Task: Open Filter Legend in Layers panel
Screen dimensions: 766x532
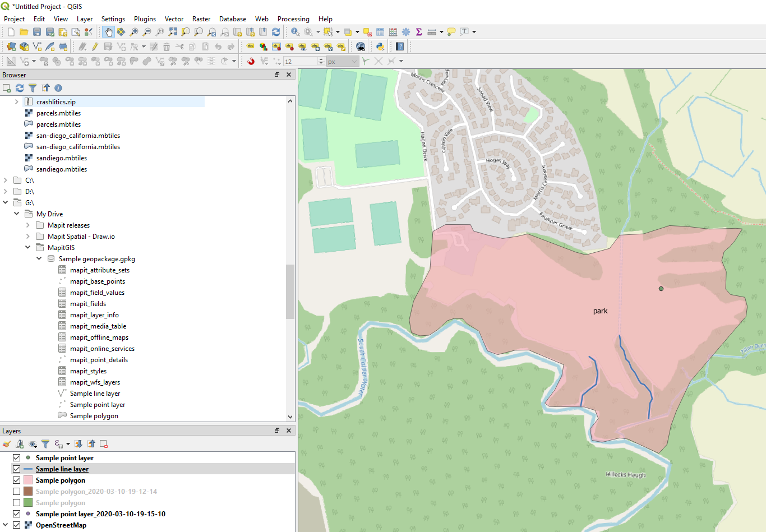Action: coord(45,444)
